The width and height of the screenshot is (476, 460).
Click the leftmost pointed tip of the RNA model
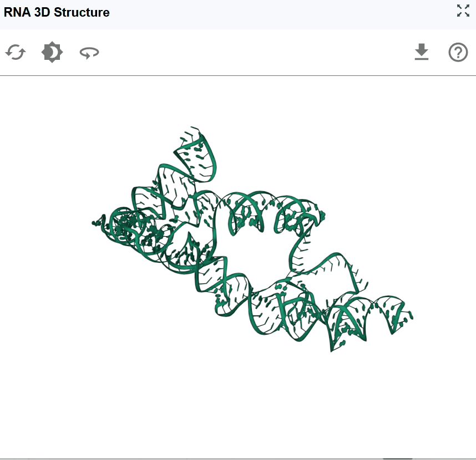(97, 223)
